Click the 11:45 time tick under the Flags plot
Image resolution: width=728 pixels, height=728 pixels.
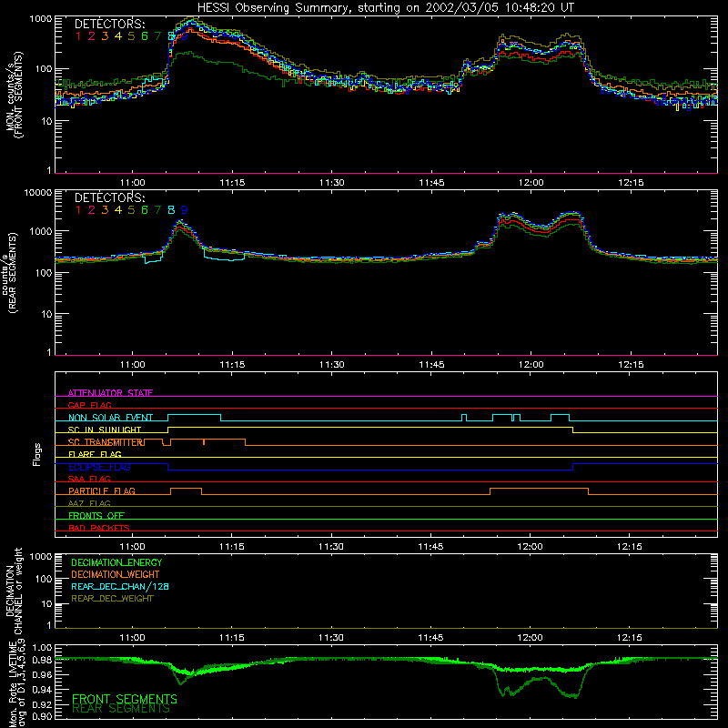point(430,547)
